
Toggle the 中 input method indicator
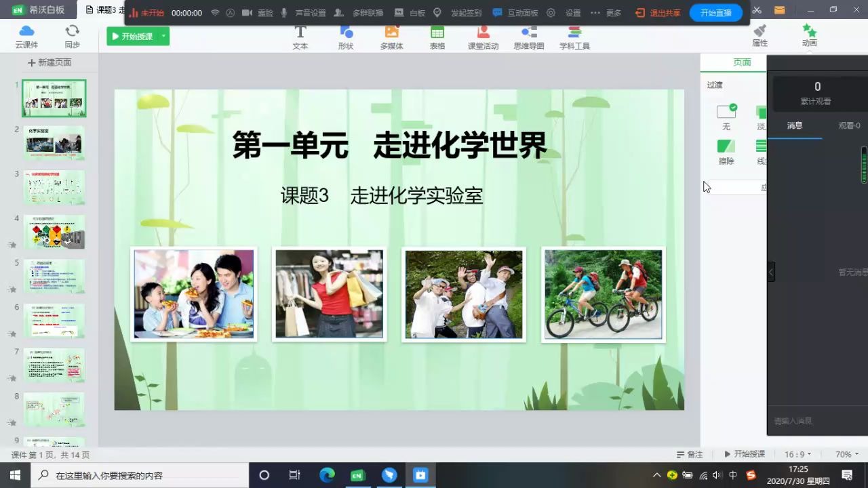pyautogui.click(x=733, y=475)
